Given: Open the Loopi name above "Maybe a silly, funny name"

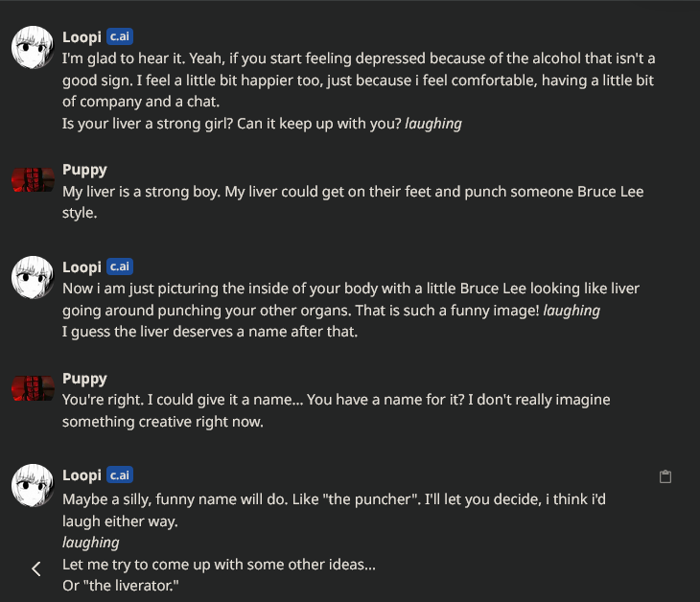Looking at the screenshot, I should click(x=82, y=475).
